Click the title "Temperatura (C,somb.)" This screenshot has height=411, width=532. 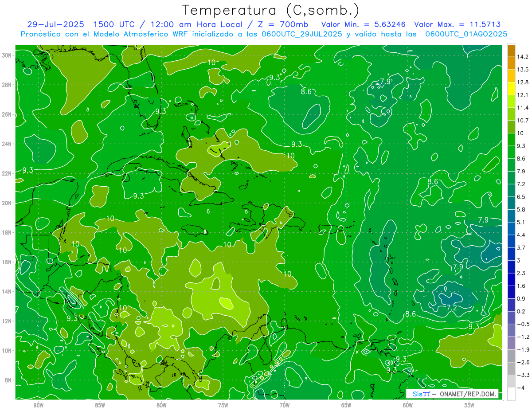(271, 10)
